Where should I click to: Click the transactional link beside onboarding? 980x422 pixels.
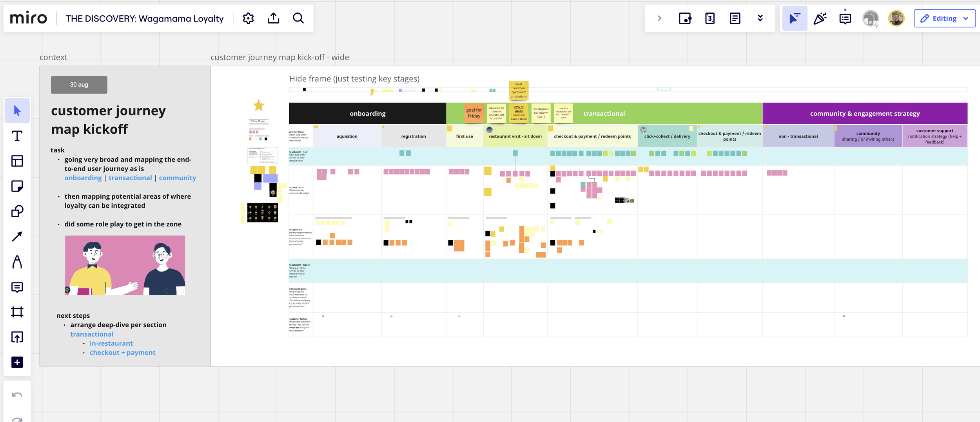click(x=130, y=178)
